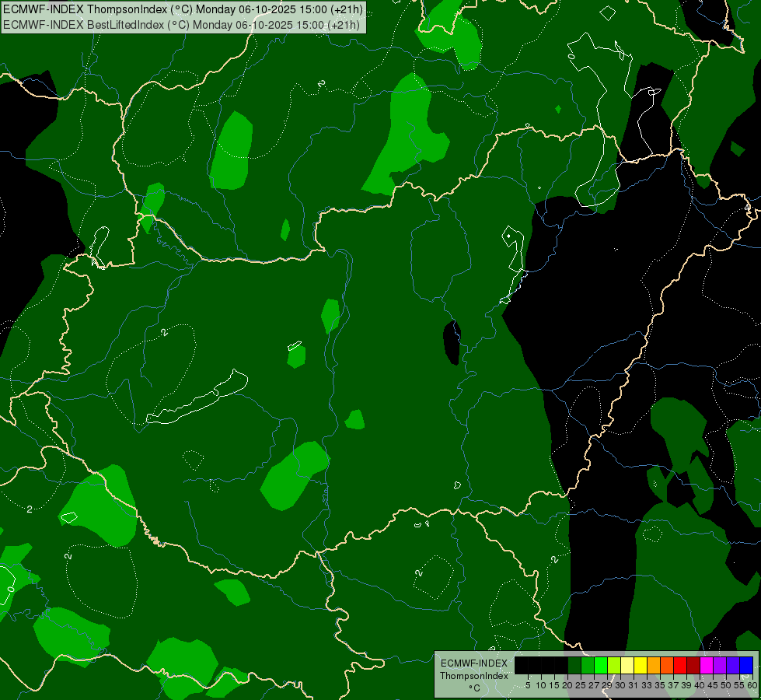Click the blue 55-60 legend swatch
This screenshot has height=700, width=761.
tap(746, 665)
